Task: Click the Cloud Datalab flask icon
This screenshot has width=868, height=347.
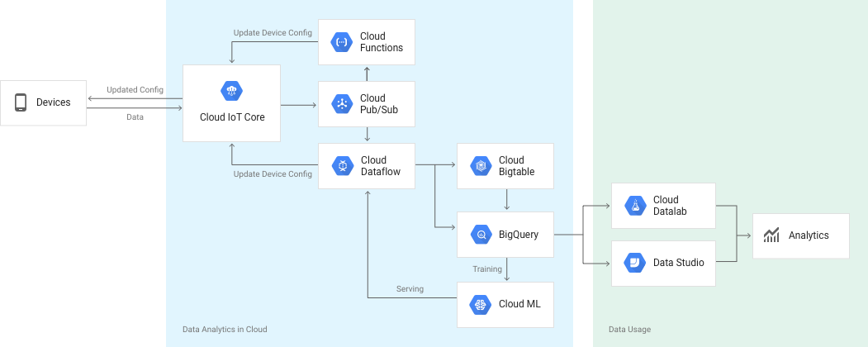Action: (635, 206)
